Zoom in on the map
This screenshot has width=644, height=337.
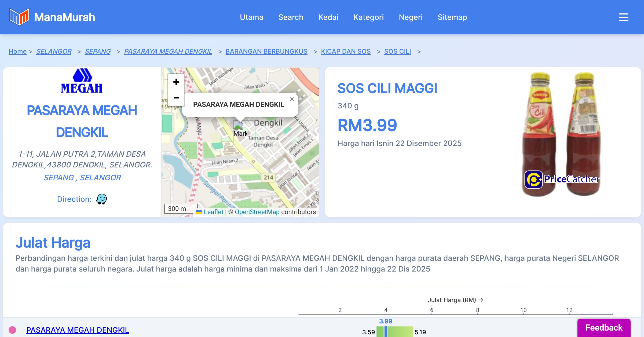176,82
